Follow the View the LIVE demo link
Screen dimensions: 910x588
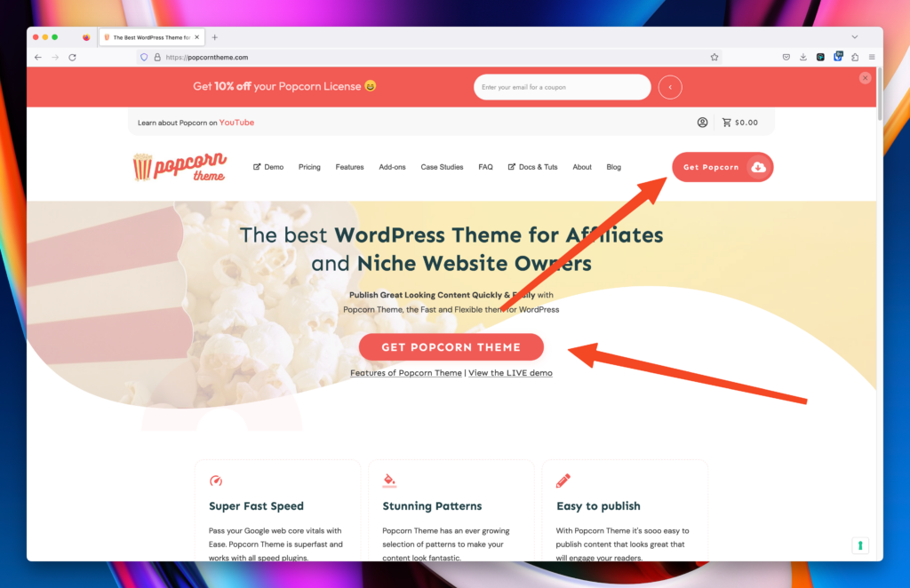510,373
